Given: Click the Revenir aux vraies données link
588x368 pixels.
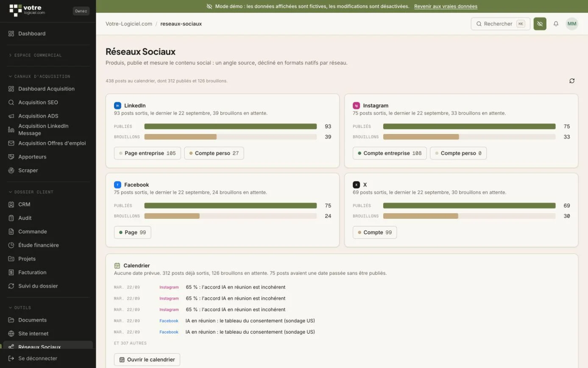Looking at the screenshot, I should pyautogui.click(x=446, y=6).
